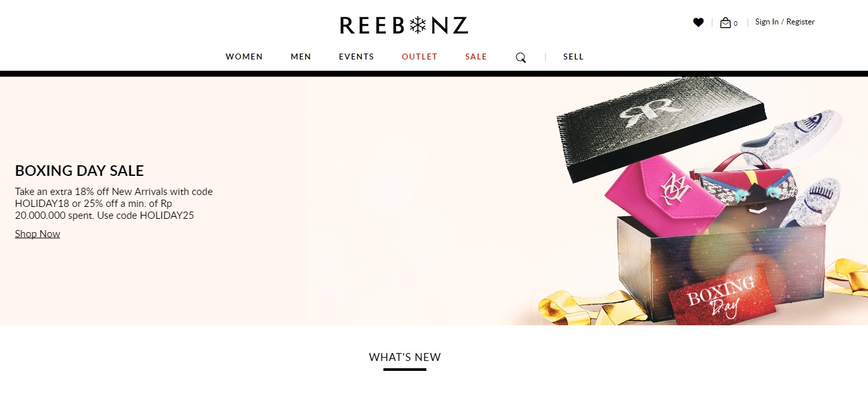Go to the EVENTS section
This screenshot has width=868, height=396.
[356, 57]
